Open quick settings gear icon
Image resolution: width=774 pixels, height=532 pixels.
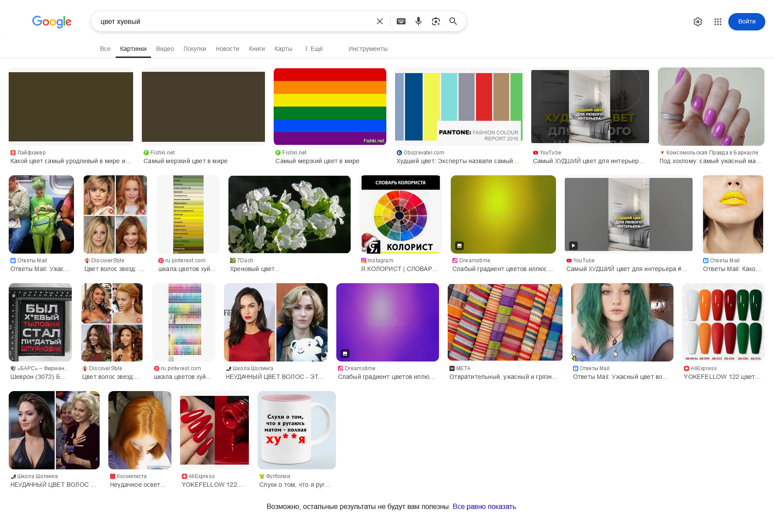tap(698, 22)
